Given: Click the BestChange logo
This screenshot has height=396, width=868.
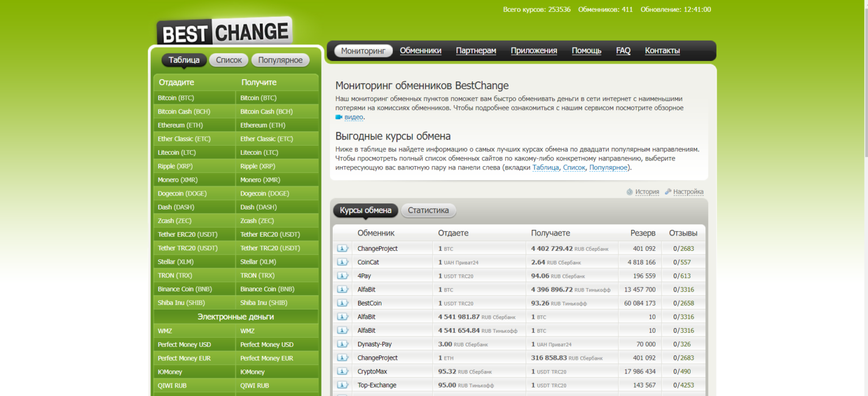Looking at the screenshot, I should 224,32.
